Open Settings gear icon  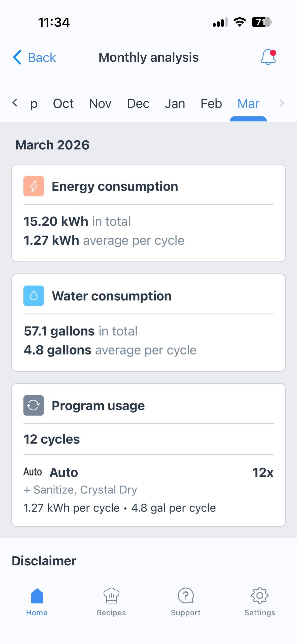260,596
